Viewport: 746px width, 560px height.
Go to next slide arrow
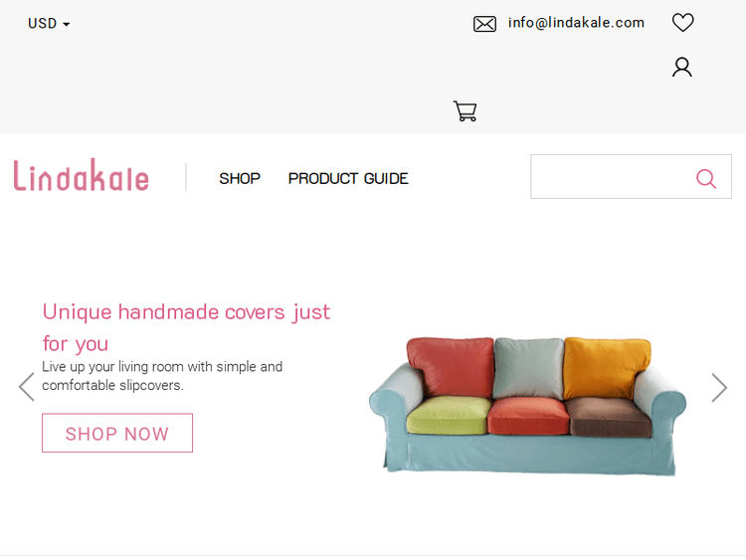[719, 387]
